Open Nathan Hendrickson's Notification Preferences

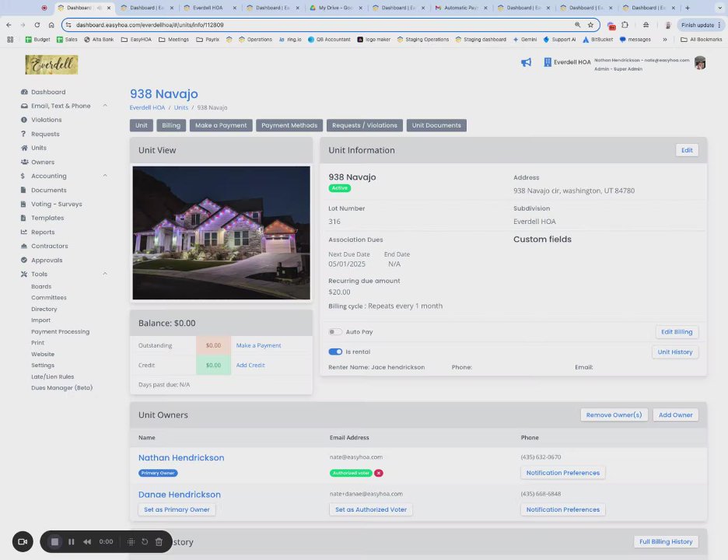click(x=562, y=473)
